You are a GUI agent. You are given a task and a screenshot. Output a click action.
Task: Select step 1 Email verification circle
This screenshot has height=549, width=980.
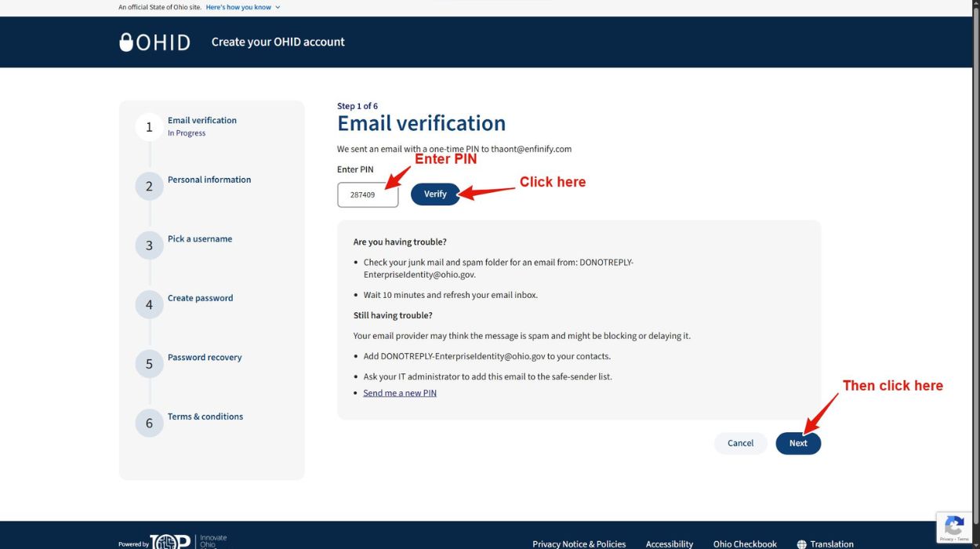[x=149, y=126]
